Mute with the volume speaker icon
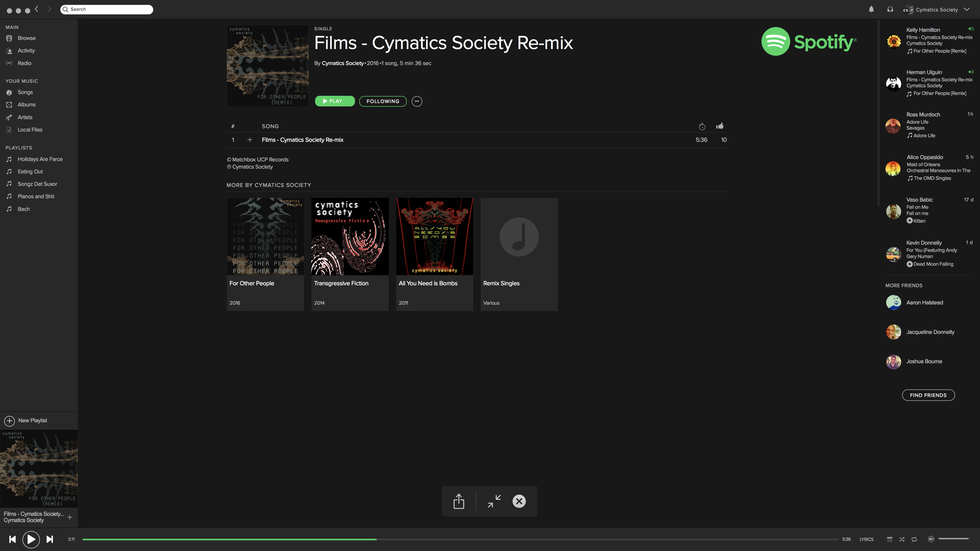 (931, 539)
